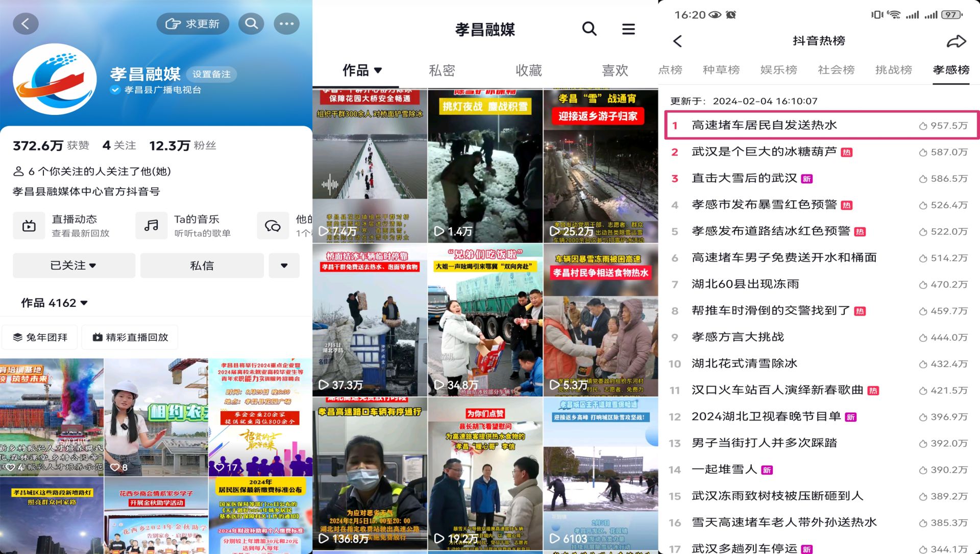Switch to the 挑战榜 tab
The height and width of the screenshot is (554, 980).
tap(893, 70)
